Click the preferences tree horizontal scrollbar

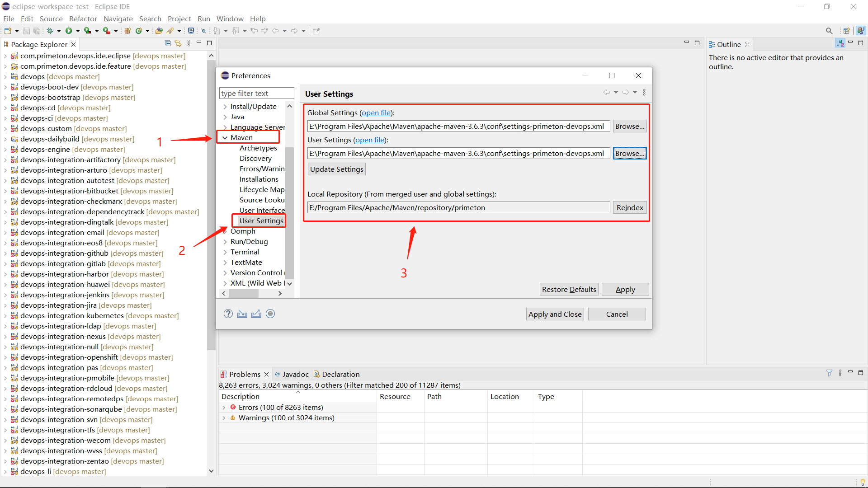coord(244,293)
